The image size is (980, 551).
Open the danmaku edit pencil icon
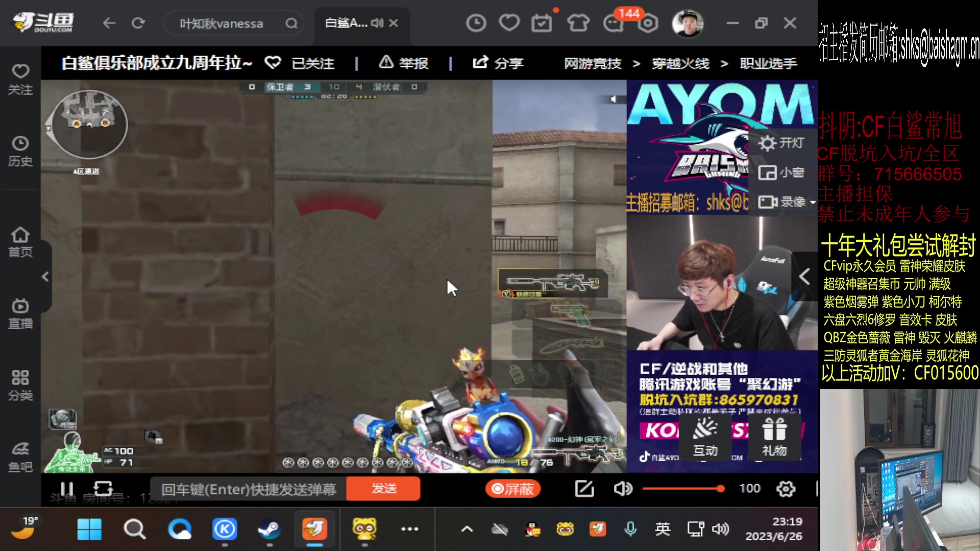584,488
